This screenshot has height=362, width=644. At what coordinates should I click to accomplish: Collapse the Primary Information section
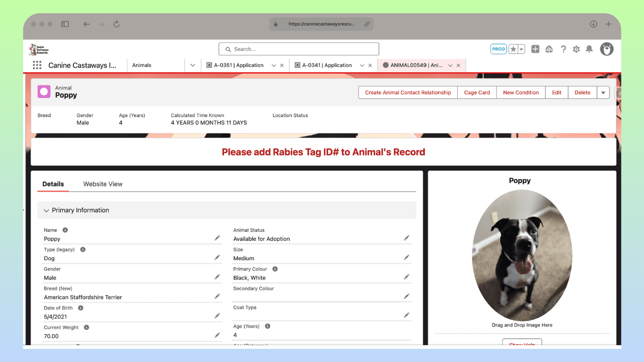(x=46, y=210)
